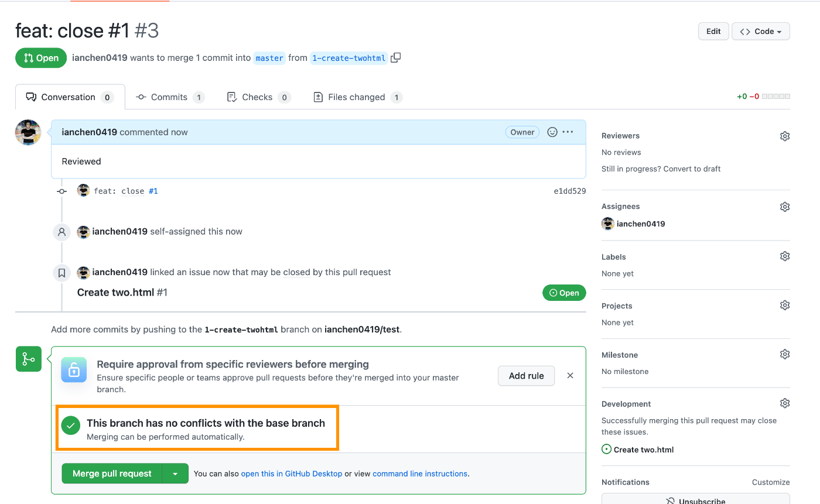
Task: Customize notifications settings
Action: [771, 482]
